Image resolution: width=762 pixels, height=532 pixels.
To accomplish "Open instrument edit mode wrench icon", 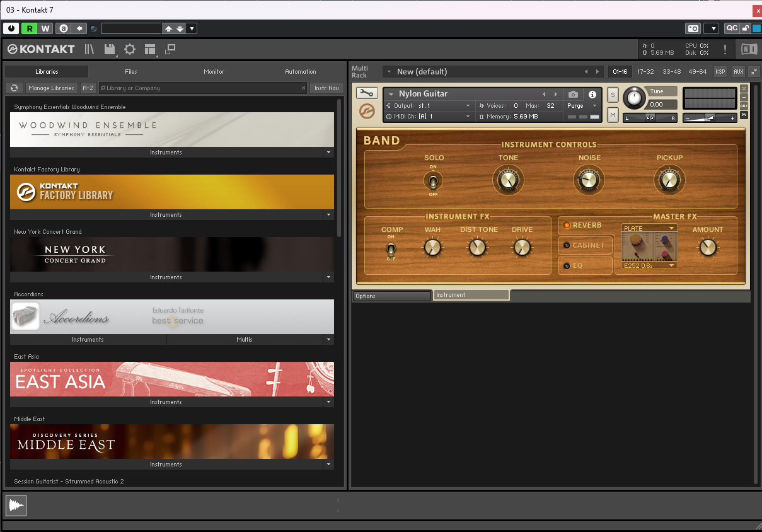I will 367,93.
